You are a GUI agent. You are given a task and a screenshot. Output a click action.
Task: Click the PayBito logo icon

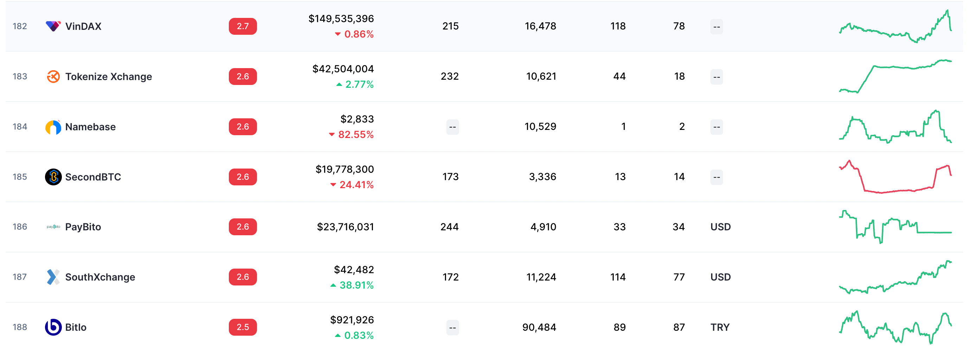point(53,227)
